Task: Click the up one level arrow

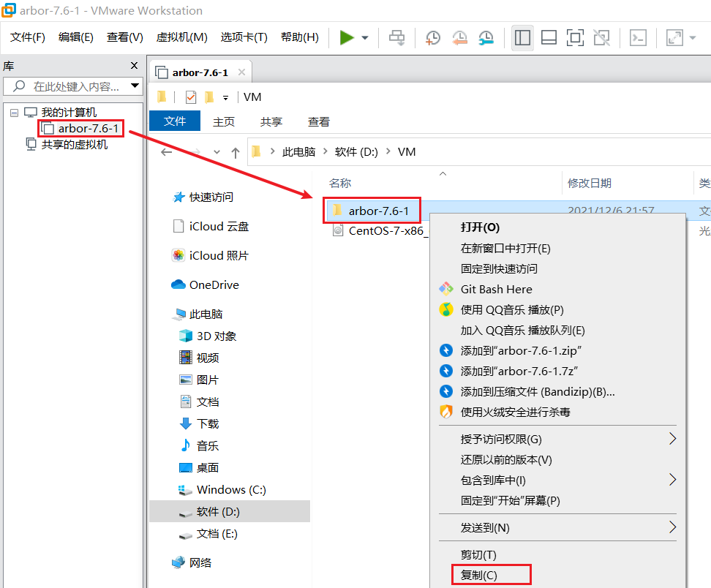Action: pos(236,152)
